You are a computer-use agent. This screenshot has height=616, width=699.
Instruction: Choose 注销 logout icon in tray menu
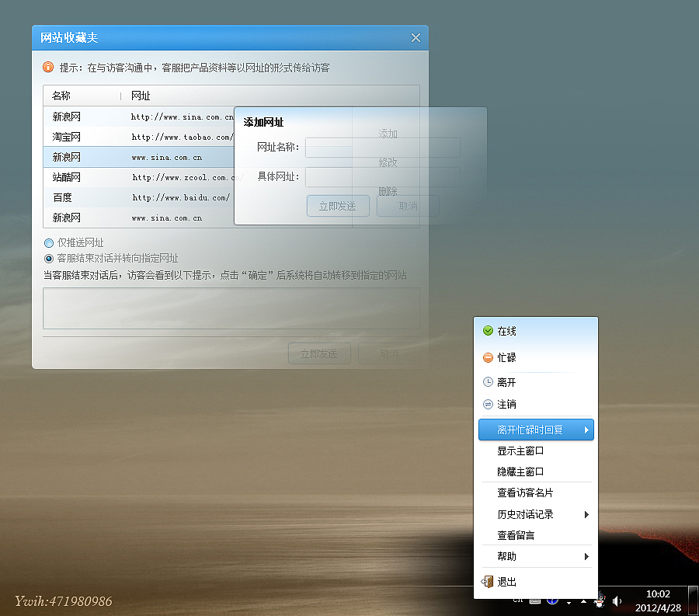(489, 404)
